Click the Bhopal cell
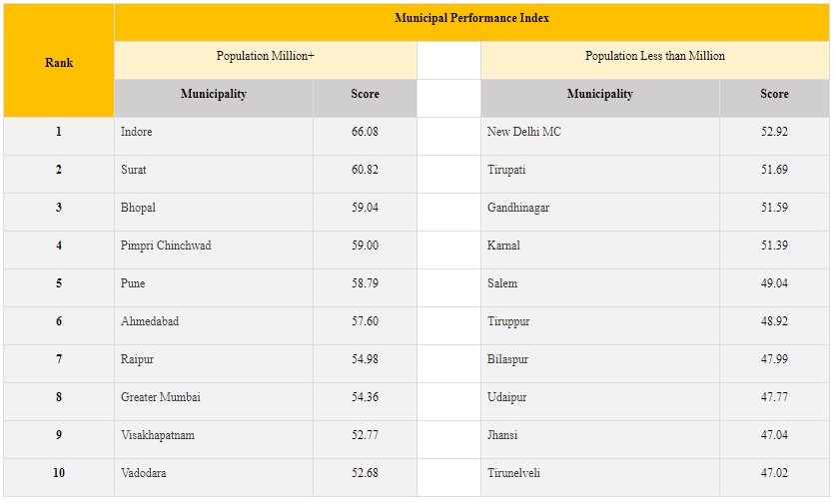Screen dimensions: 836x504 click(x=214, y=212)
